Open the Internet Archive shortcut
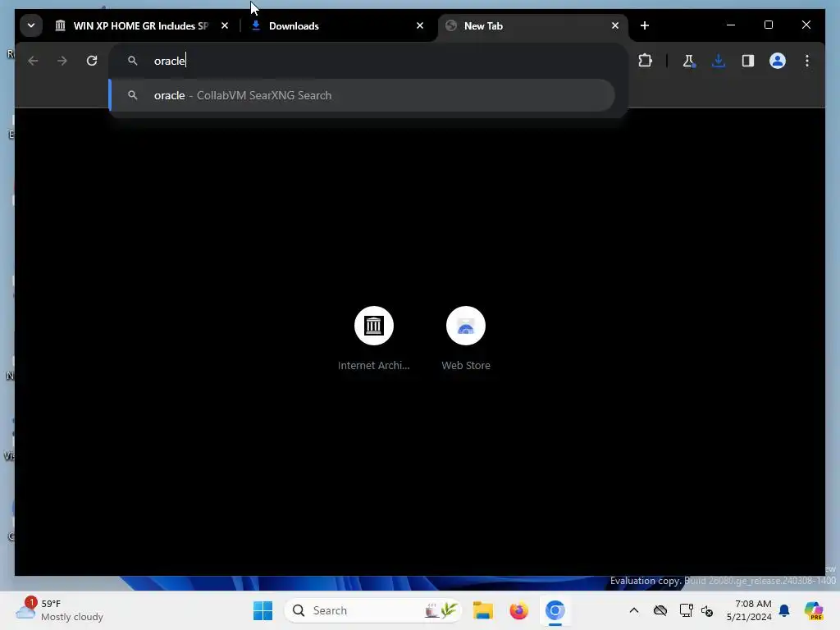 (x=374, y=338)
